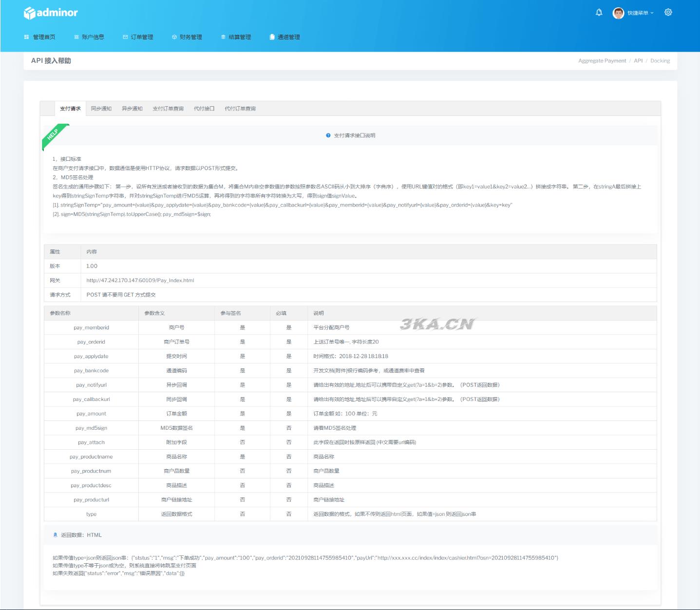Screen dimensions: 700x610
Task: Open the 结算管理 menu
Action: coord(236,37)
